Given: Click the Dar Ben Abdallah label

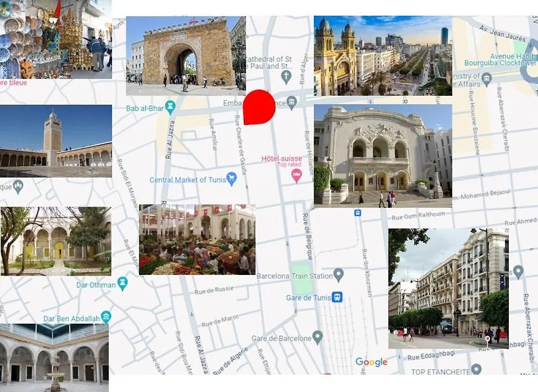Looking at the screenshot, I should pyautogui.click(x=71, y=319).
